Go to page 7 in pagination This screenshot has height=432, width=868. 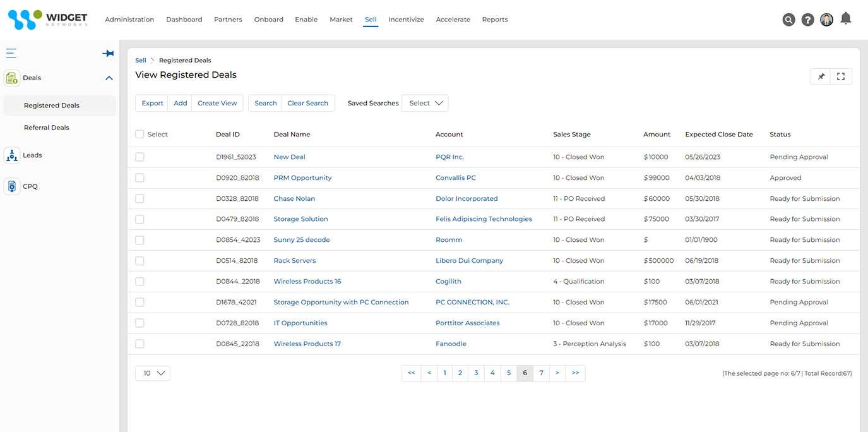click(x=541, y=373)
